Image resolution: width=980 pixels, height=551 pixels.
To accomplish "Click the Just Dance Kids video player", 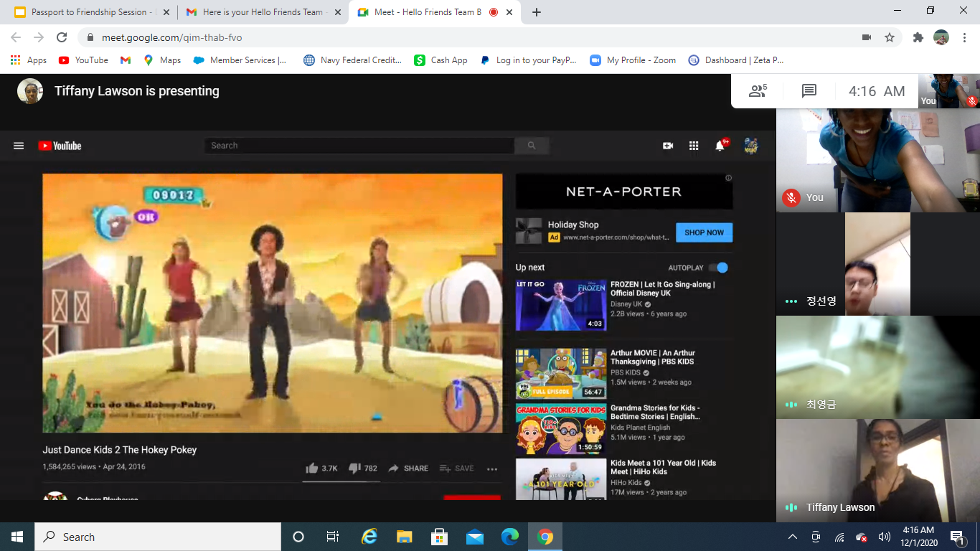I will tap(273, 303).
